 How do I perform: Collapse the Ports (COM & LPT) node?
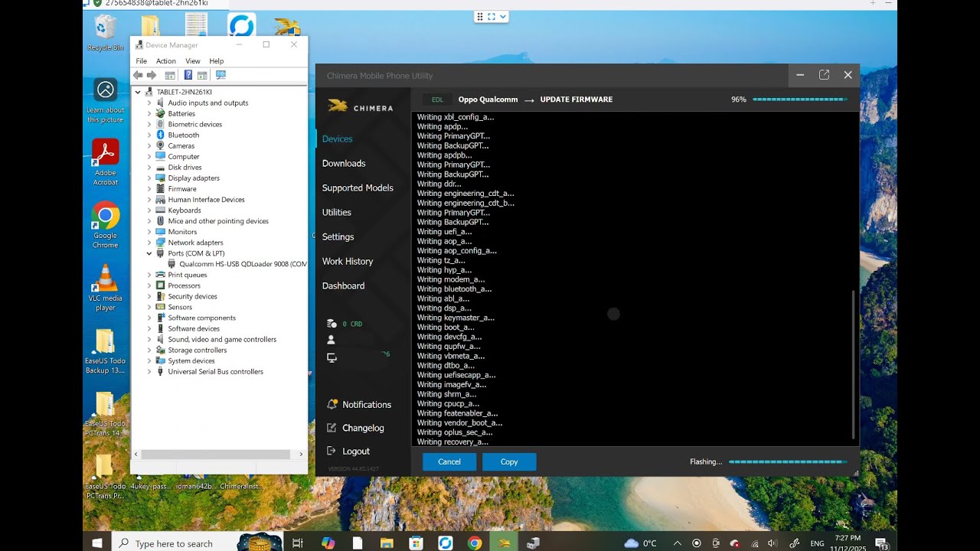[x=149, y=253]
